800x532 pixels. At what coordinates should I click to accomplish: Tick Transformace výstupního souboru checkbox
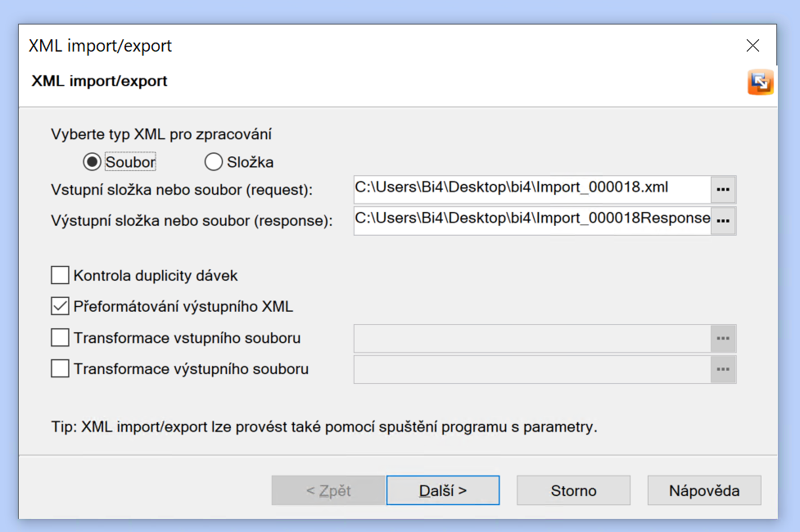click(x=61, y=369)
